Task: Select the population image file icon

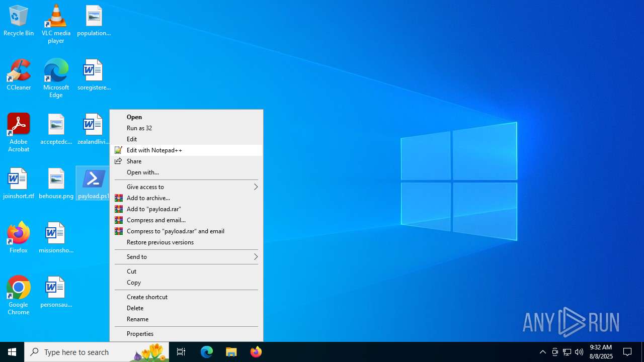Action: (x=94, y=21)
